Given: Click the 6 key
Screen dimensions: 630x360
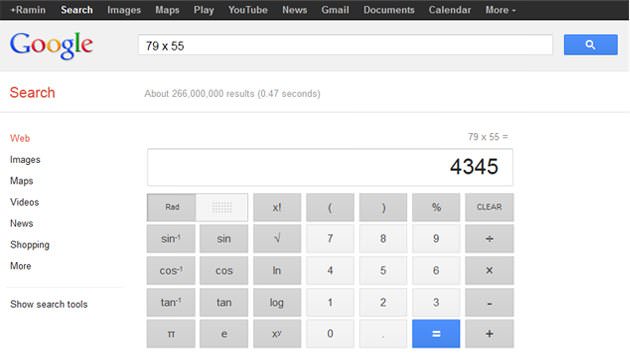Looking at the screenshot, I should click(x=436, y=270).
